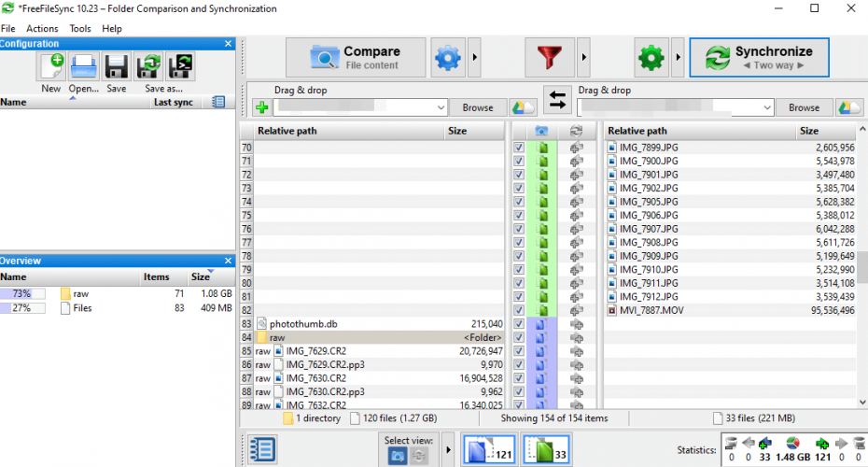
Task: Open the arrow menu beside comparison settings
Action: [x=474, y=58]
